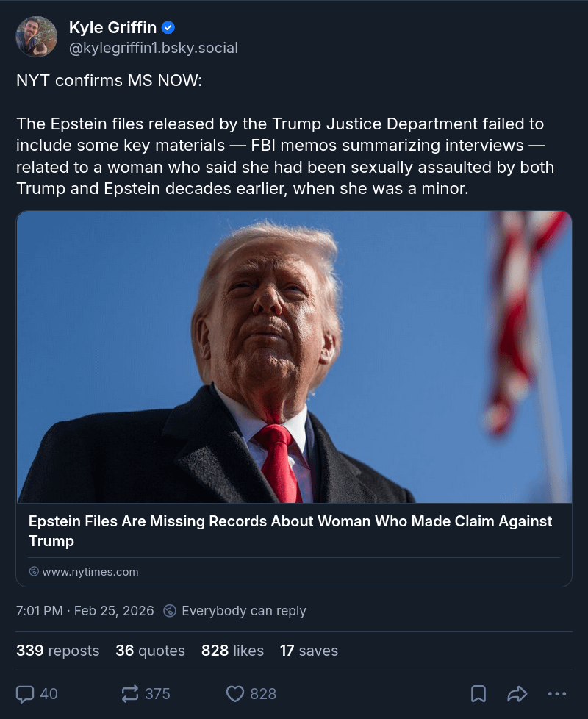The width and height of the screenshot is (588, 719).
Task: Click the share arrow icon
Action: [517, 694]
